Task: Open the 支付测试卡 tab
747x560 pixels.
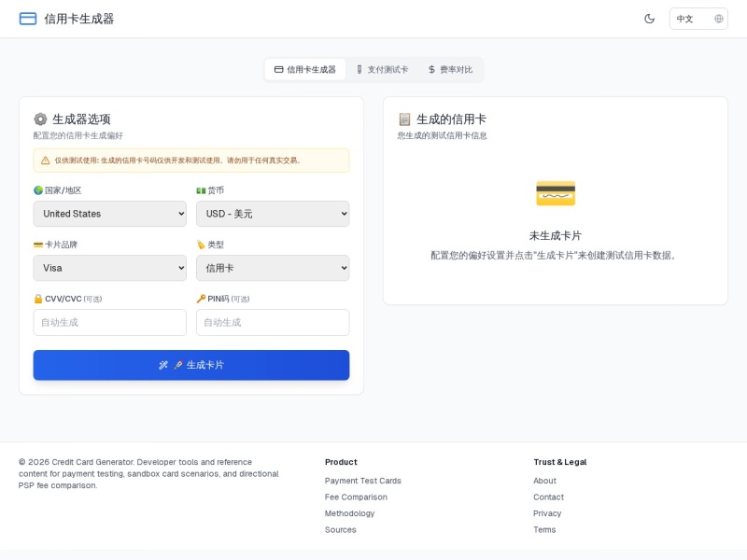Action: (x=383, y=69)
